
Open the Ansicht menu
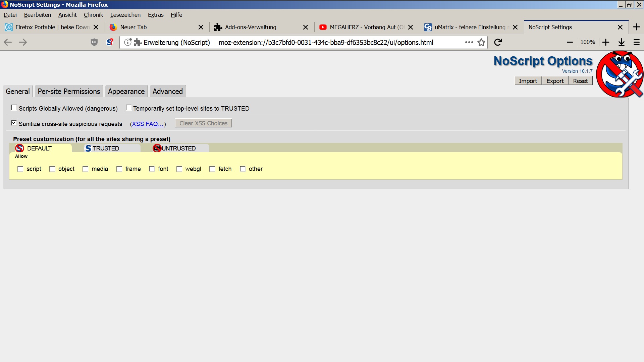click(67, 15)
